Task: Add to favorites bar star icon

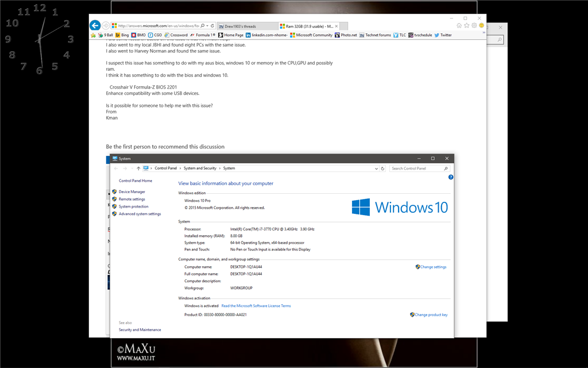Action: coord(93,35)
